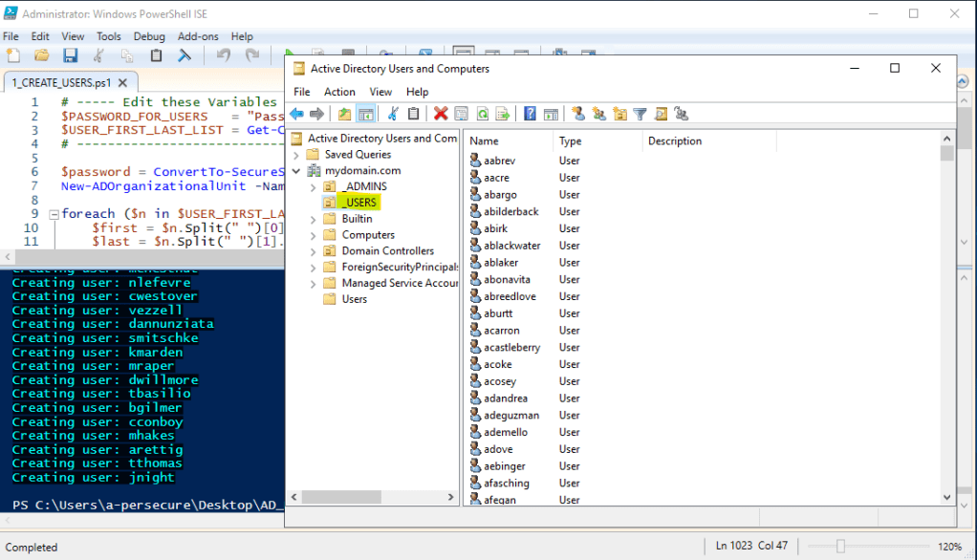Expand the Domain Controllers node
977x560 pixels.
pos(313,251)
